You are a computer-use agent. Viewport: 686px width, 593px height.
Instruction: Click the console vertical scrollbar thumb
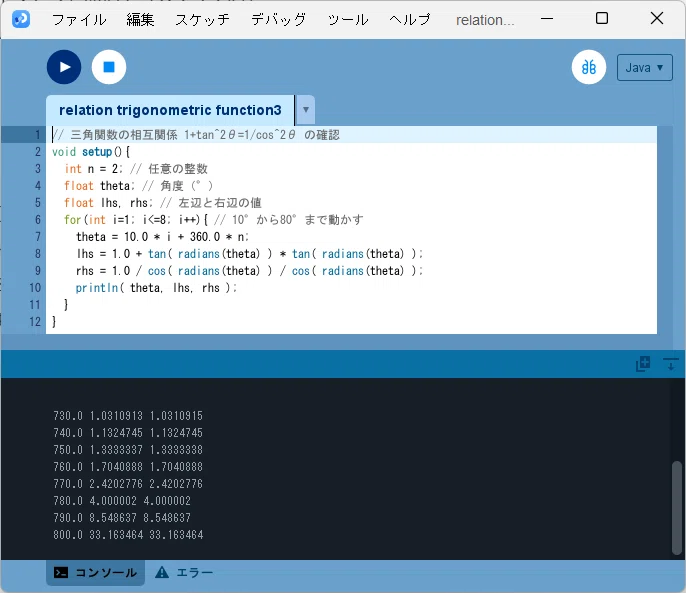[x=676, y=508]
